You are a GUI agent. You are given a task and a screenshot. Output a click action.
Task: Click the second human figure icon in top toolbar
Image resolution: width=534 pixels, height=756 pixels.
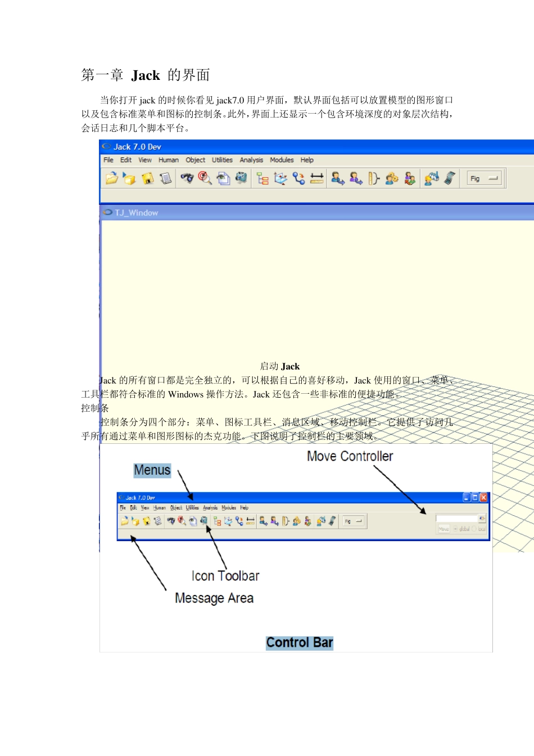356,178
